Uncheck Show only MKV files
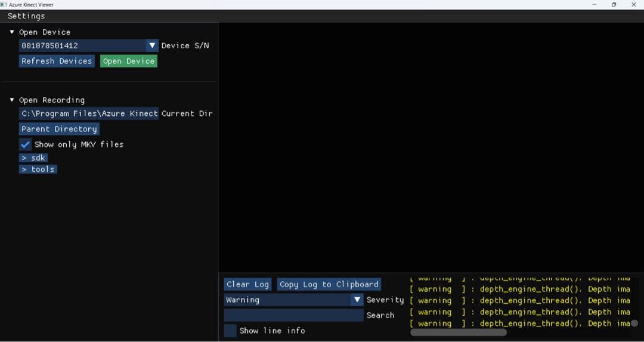 (x=26, y=144)
